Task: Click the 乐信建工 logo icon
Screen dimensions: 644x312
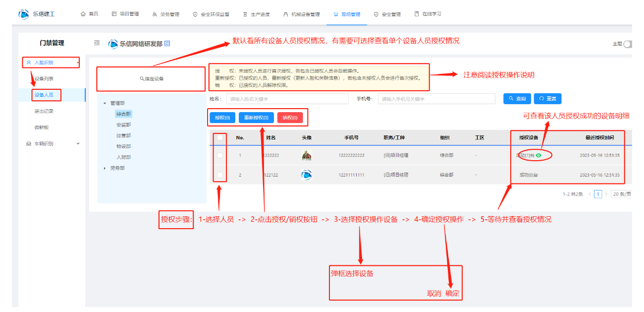Action: 23,14
